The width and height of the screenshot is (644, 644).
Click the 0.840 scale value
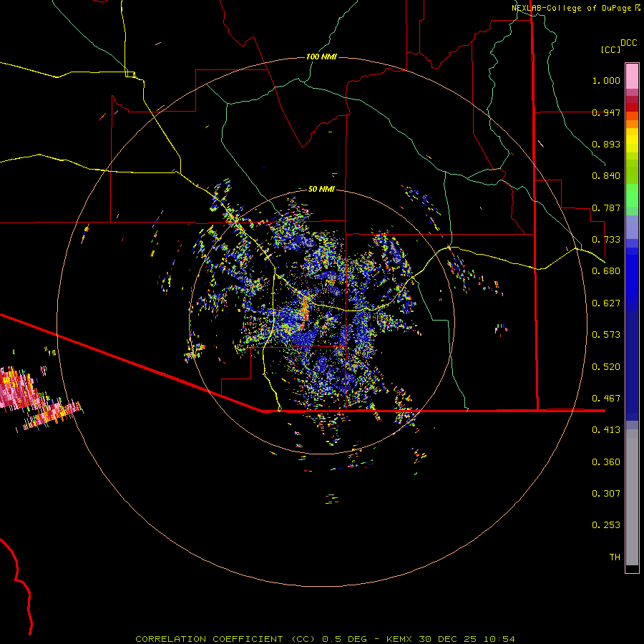(606, 176)
